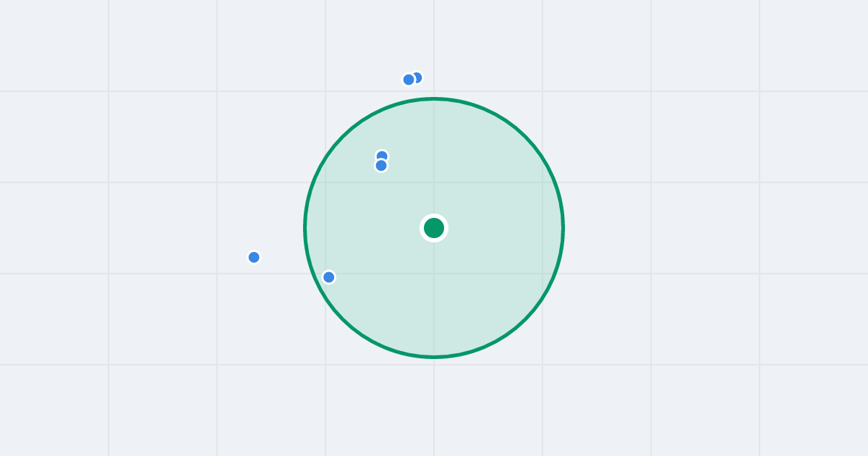
Task: Select the large green center marker
Action: 434,228
